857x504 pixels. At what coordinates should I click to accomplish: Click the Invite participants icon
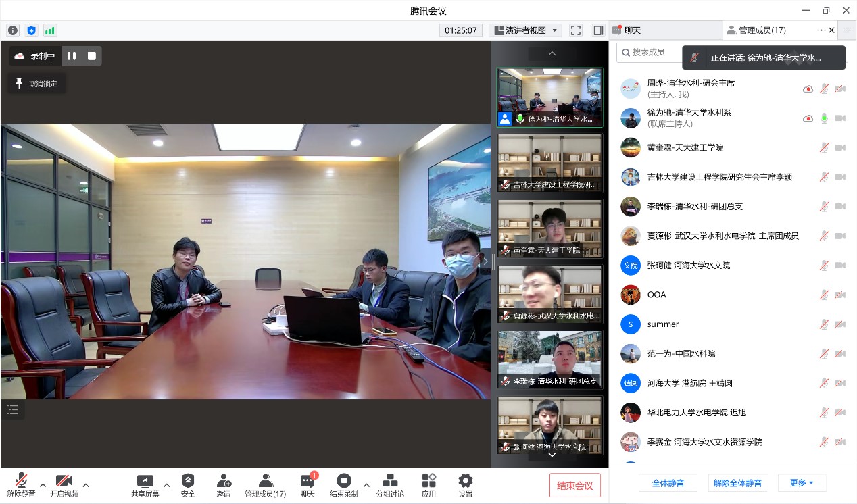coord(224,484)
